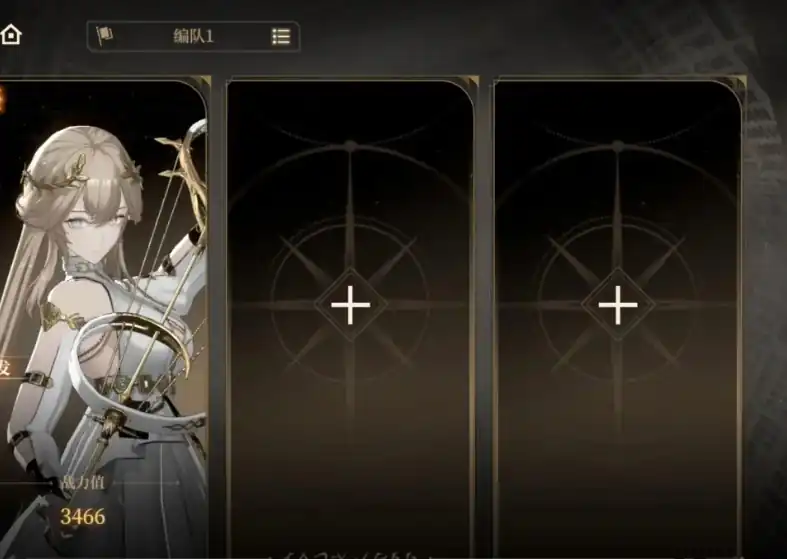Click the gold corner ornament of the first card

[x=204, y=82]
